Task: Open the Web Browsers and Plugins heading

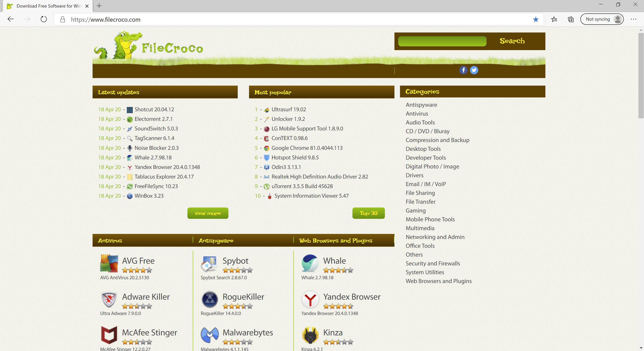Action: (336, 241)
